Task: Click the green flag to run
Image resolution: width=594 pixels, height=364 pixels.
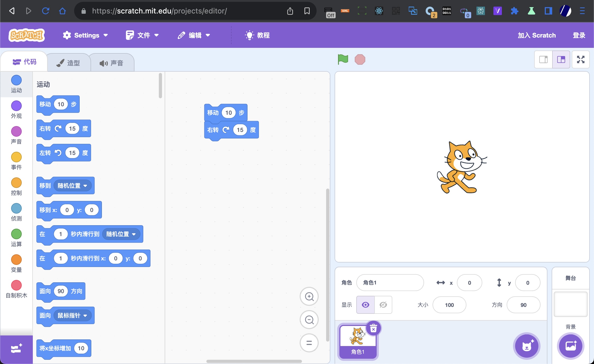Action: 343,59
